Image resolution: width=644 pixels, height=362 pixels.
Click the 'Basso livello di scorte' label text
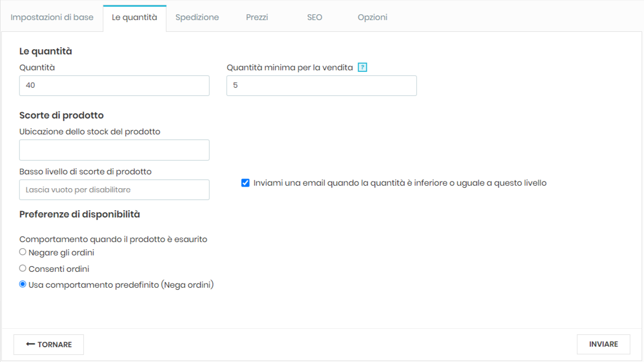tap(85, 172)
